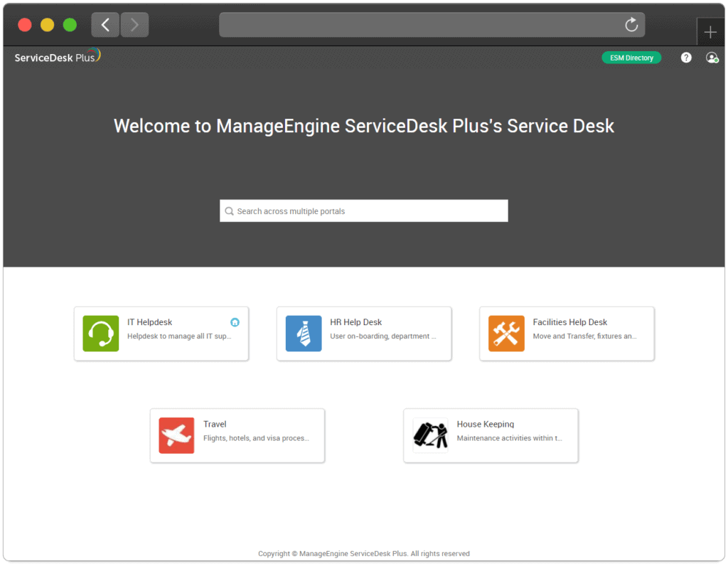728x564 pixels.
Task: Click the home badge on IT Helpdesk card
Action: point(235,322)
